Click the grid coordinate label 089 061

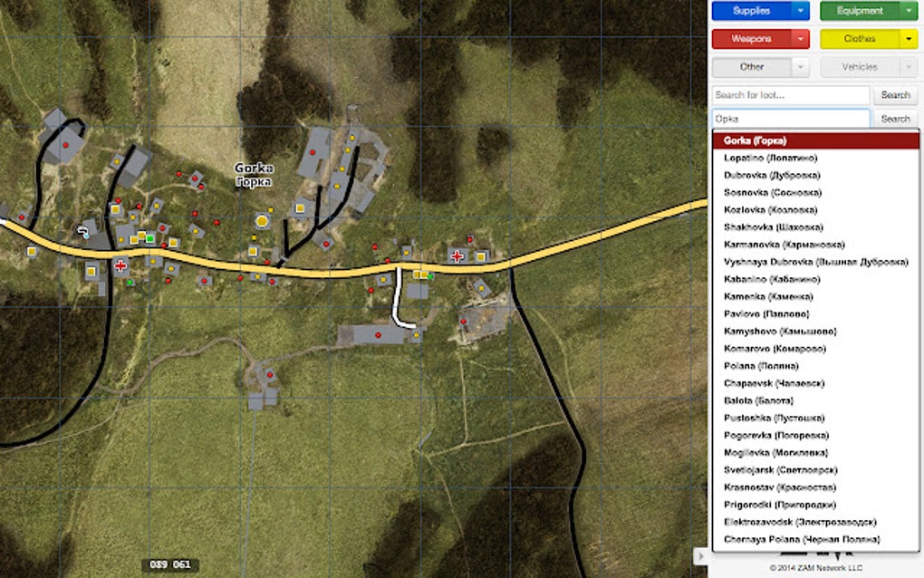pos(168,563)
